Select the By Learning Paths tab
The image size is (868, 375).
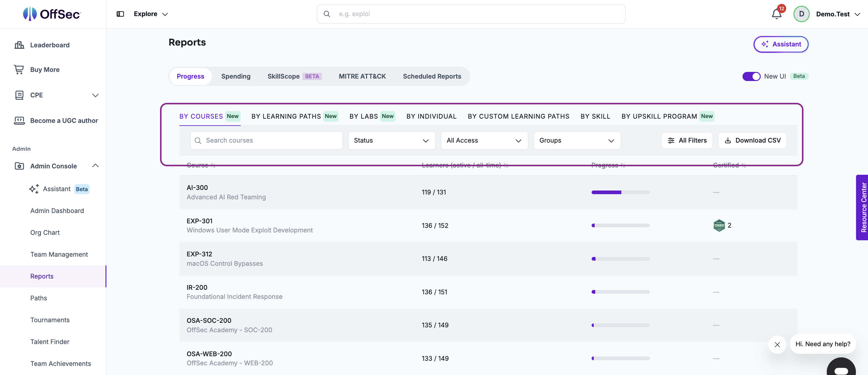point(294,116)
